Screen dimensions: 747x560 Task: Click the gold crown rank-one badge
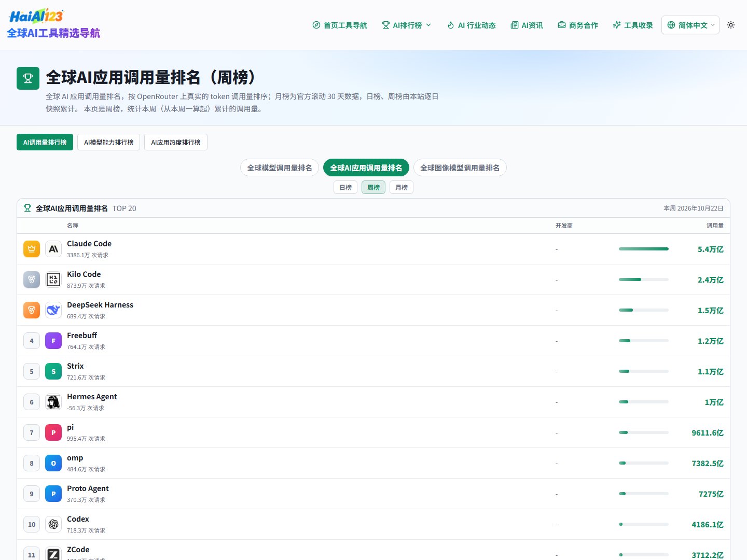(x=32, y=249)
